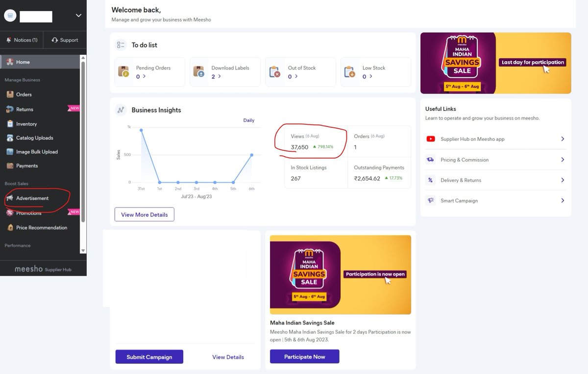The height and width of the screenshot is (374, 588).
Task: Click the Pricing & Commission truck icon
Action: (x=431, y=160)
